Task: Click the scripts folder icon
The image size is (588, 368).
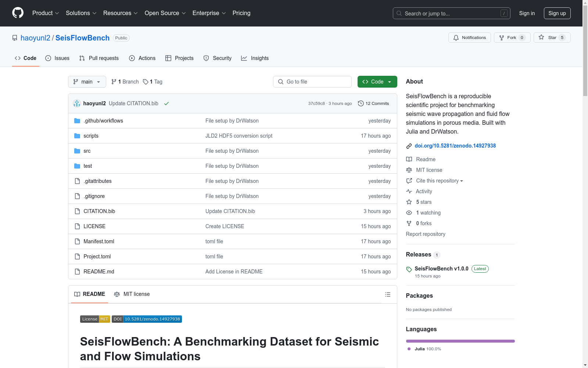Action: coord(77,136)
